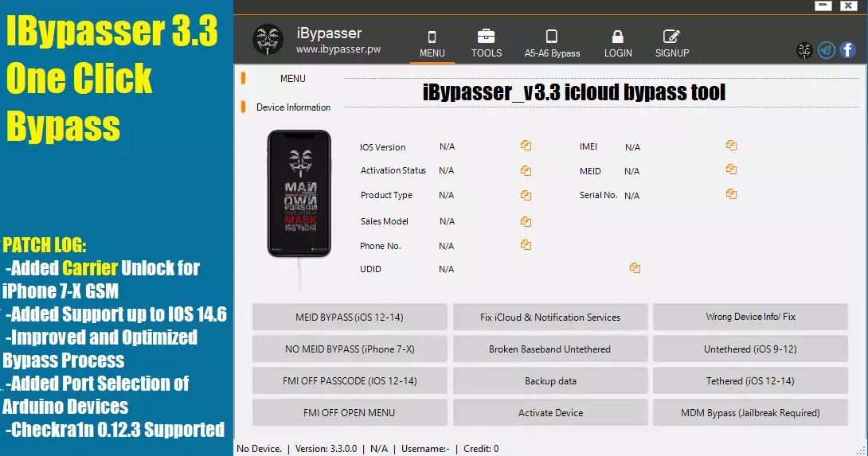Image resolution: width=868 pixels, height=456 pixels.
Task: Switch to the A5-A6 Bypass tab
Action: [552, 45]
